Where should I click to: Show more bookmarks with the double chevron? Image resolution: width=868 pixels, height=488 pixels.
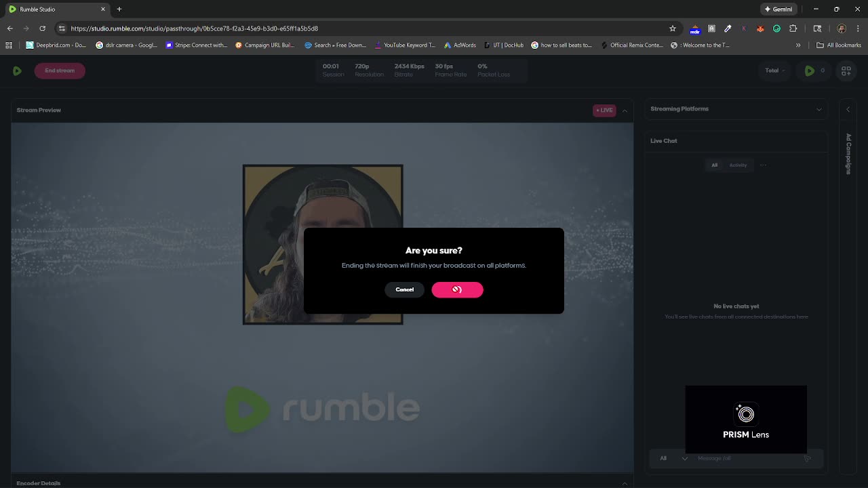pos(798,45)
